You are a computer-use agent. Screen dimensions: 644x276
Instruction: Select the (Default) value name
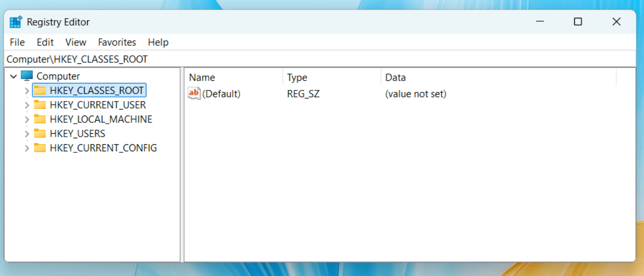point(221,94)
